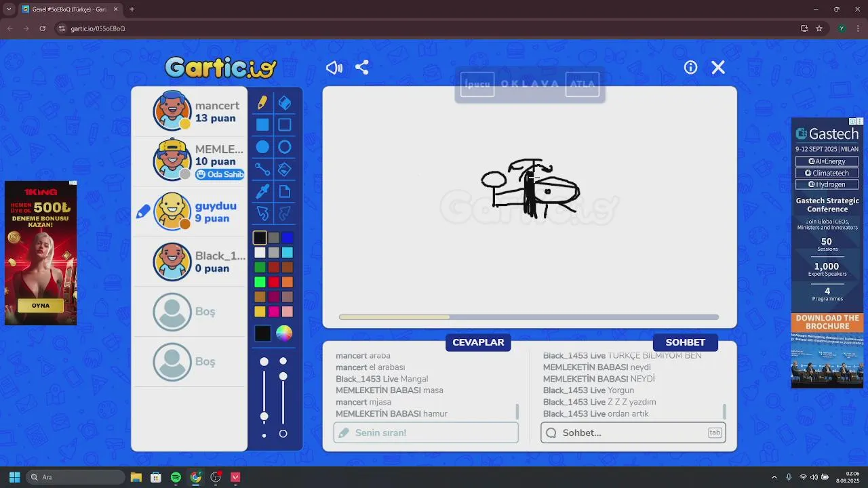Viewport: 868px width, 488px height.
Task: Click the Garticio logo
Action: point(221,68)
